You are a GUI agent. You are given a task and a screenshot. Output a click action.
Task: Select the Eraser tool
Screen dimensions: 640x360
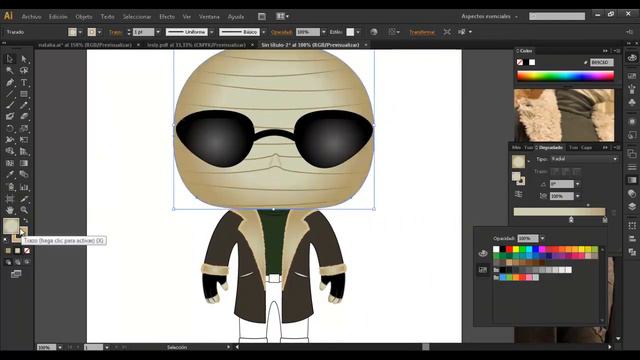point(24,117)
